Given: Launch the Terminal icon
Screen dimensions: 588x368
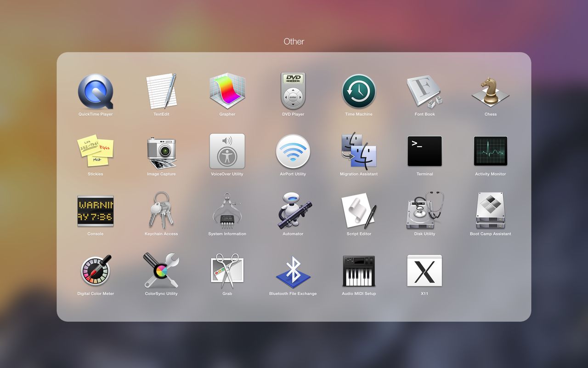Looking at the screenshot, I should point(424,151).
